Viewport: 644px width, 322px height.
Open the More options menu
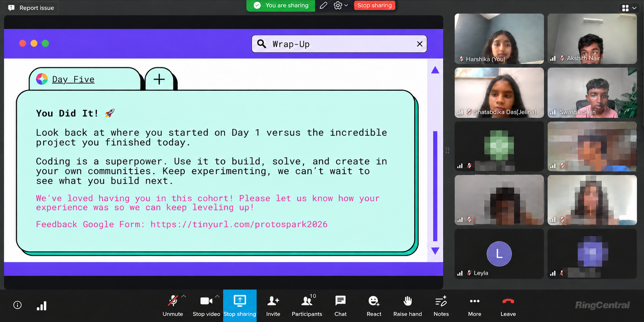(x=474, y=306)
